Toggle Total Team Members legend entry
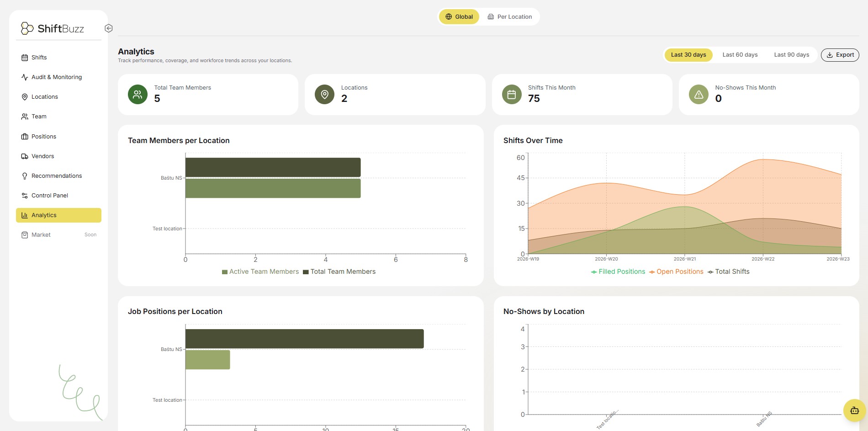Viewport: 868px width, 431px height. click(339, 271)
